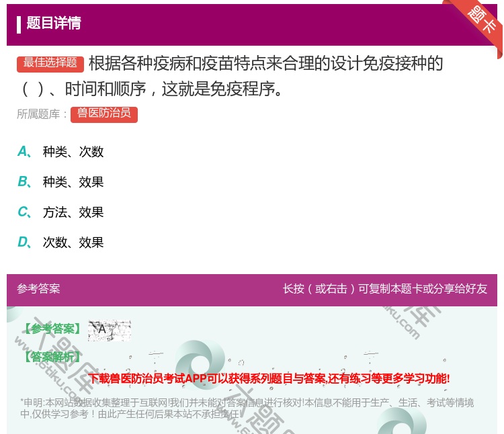Viewport: 504px width, 434px height.
Task: Click the 长按（或右击）可复制本题卡 hint text
Action: 385,288
